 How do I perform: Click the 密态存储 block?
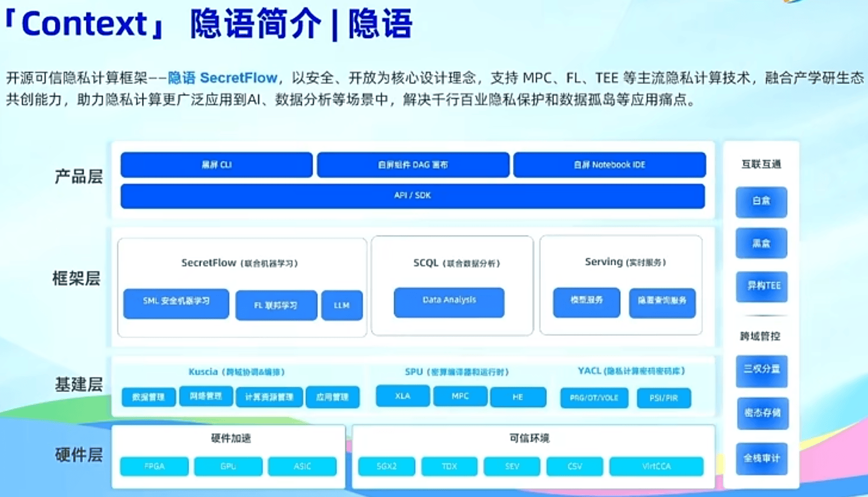point(763,413)
